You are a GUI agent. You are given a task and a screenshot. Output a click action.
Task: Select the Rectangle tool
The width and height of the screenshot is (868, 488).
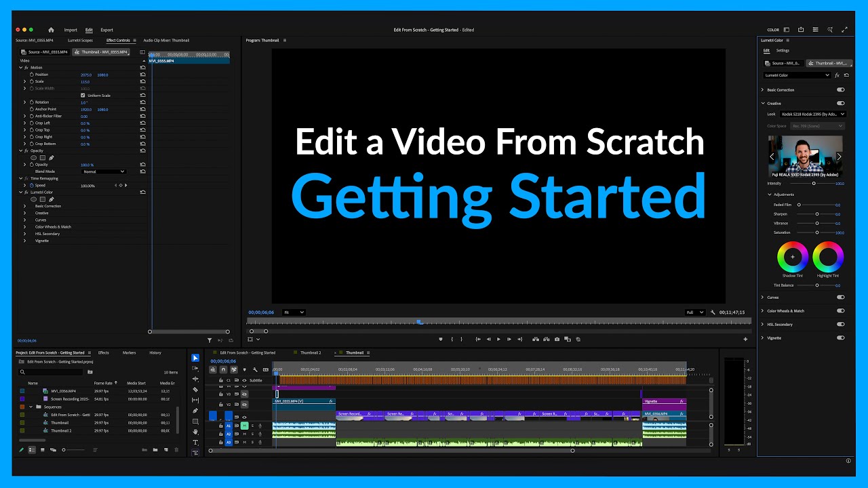point(195,421)
